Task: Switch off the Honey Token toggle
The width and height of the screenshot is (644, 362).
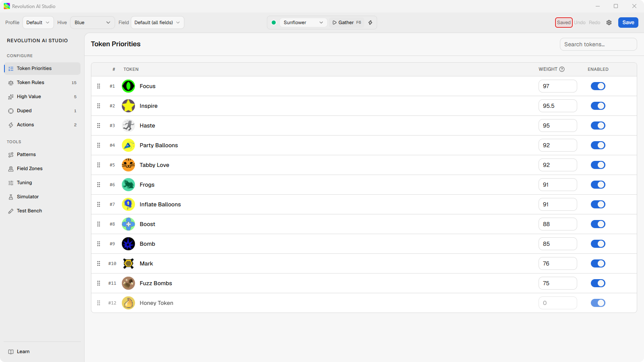Action: (598, 303)
